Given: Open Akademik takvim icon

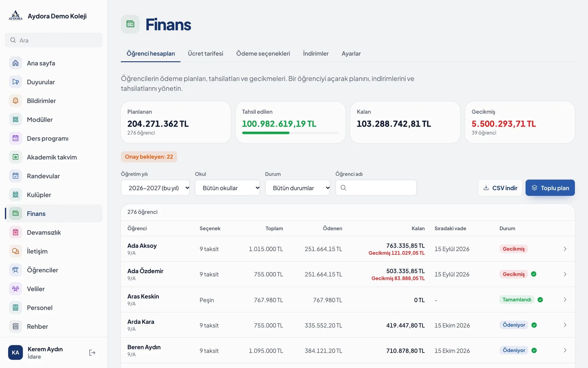Looking at the screenshot, I should [x=15, y=157].
